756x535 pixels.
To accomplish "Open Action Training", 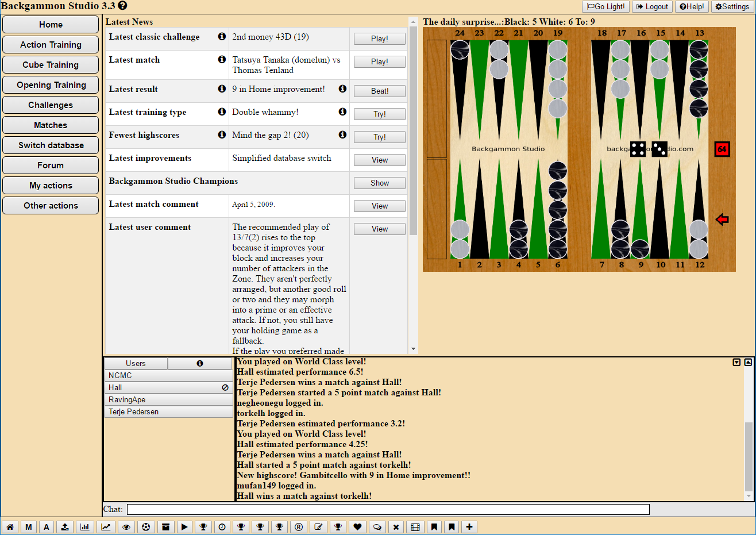I will [51, 44].
